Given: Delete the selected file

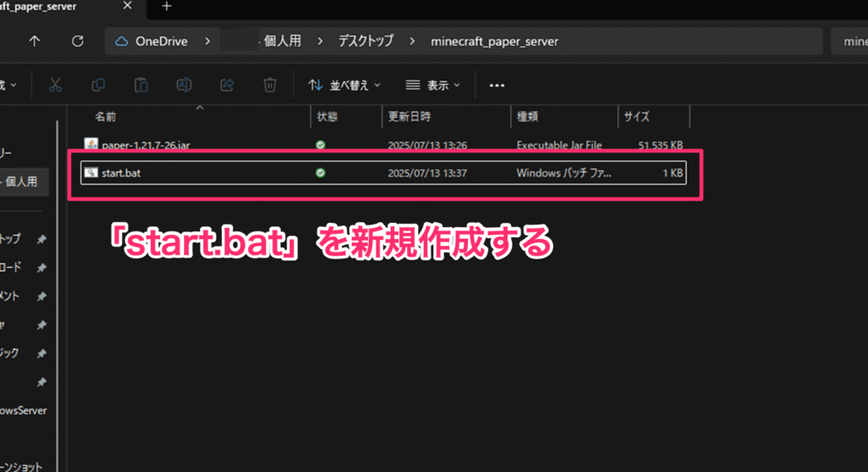Looking at the screenshot, I should click(x=270, y=86).
